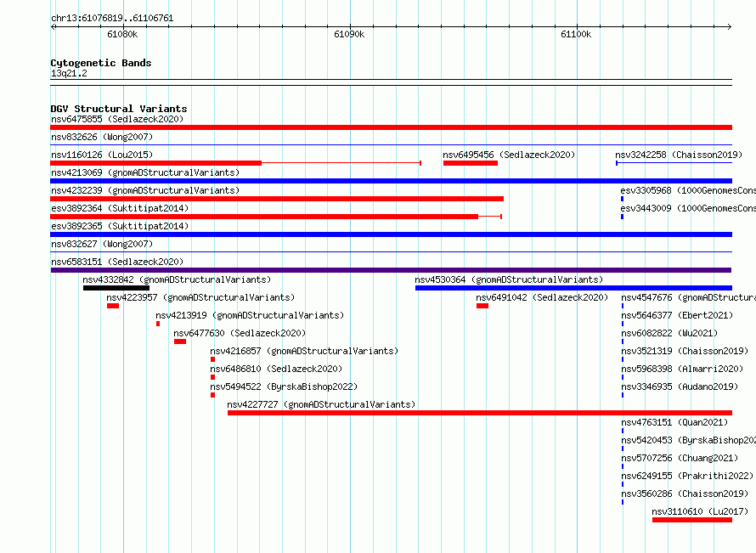Select the long red bar under nsv4227727
Image resolution: width=756 pixels, height=553 pixels.
pyautogui.click(x=480, y=413)
